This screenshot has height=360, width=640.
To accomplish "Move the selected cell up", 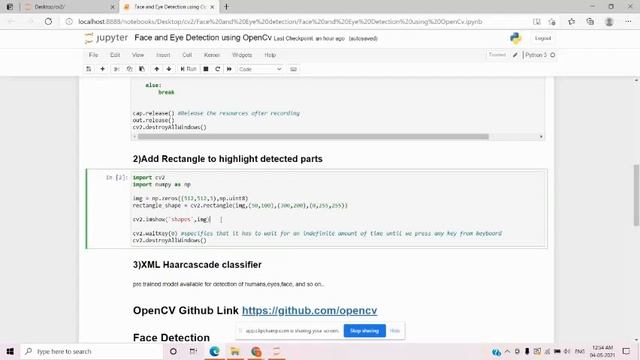I will [156, 69].
